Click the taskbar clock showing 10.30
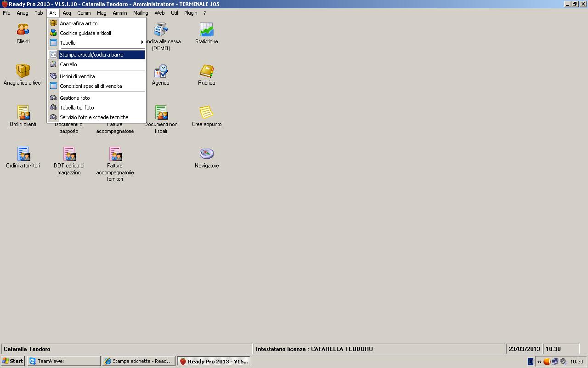 click(577, 362)
